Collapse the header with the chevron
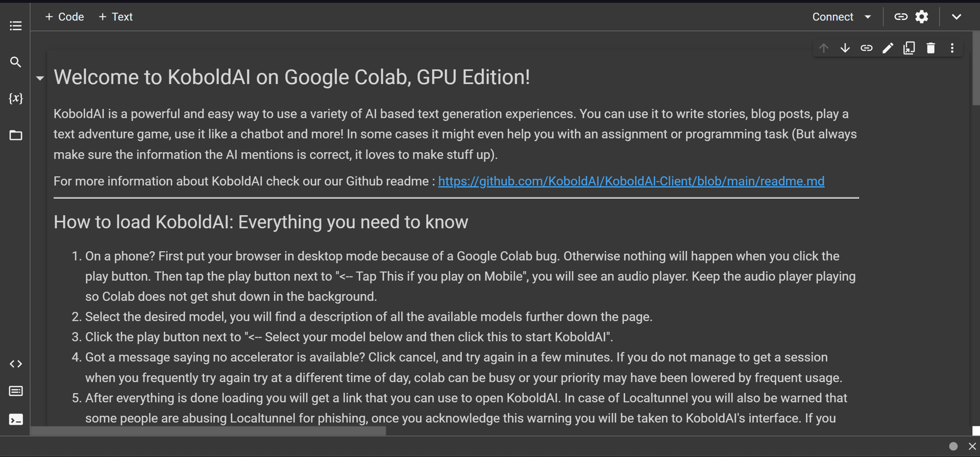 (956, 17)
